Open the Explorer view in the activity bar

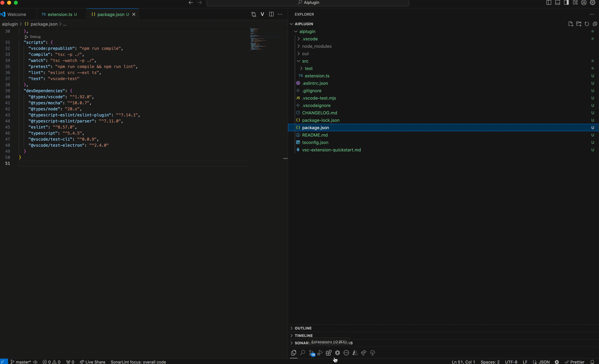coord(294,353)
